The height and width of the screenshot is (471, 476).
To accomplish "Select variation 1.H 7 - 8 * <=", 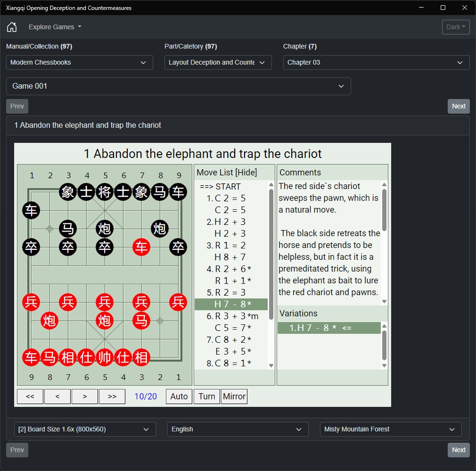I will tap(329, 328).
